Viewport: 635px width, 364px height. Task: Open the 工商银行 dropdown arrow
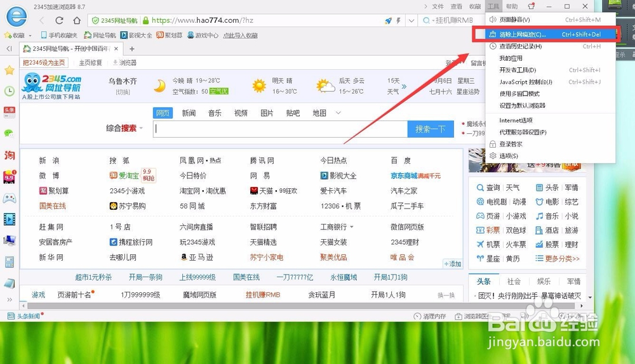click(352, 227)
